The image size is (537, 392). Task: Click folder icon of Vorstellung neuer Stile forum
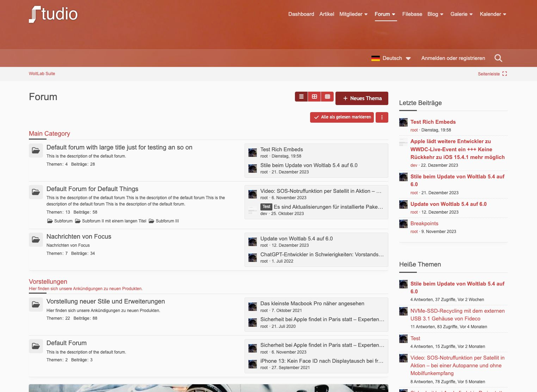coord(36,305)
